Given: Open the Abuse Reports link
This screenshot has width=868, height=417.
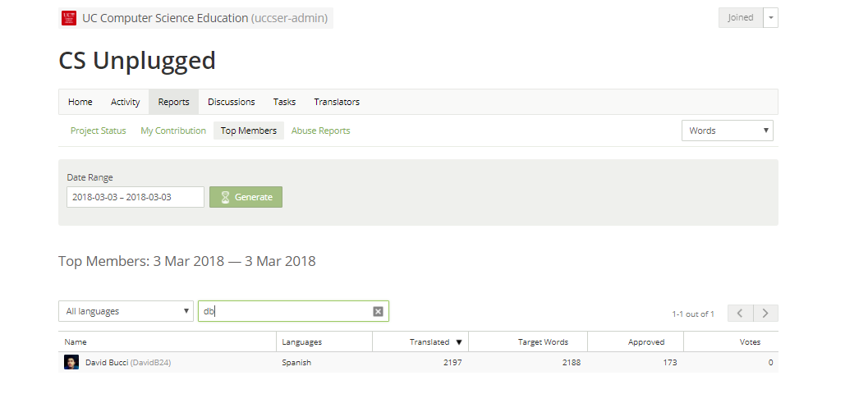Looking at the screenshot, I should pyautogui.click(x=320, y=131).
